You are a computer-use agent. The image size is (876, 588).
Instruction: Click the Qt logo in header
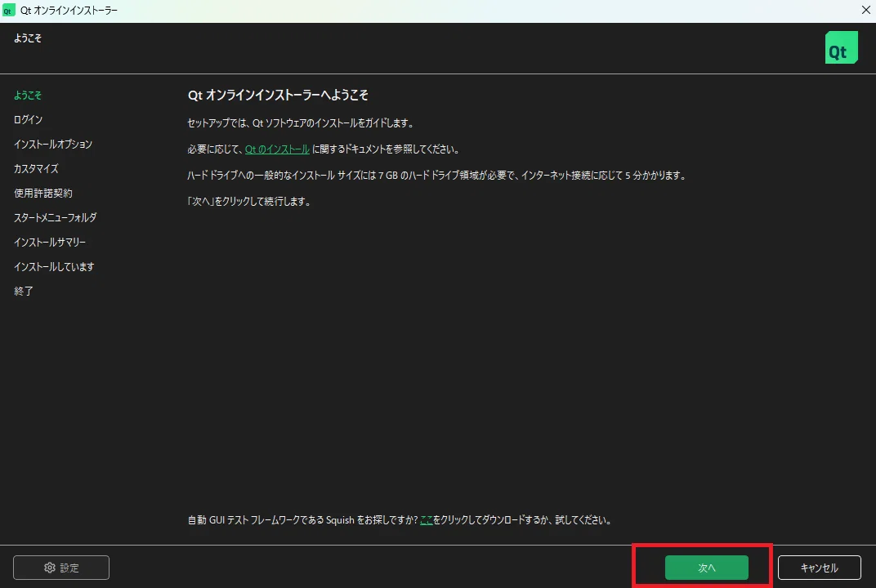coord(842,47)
